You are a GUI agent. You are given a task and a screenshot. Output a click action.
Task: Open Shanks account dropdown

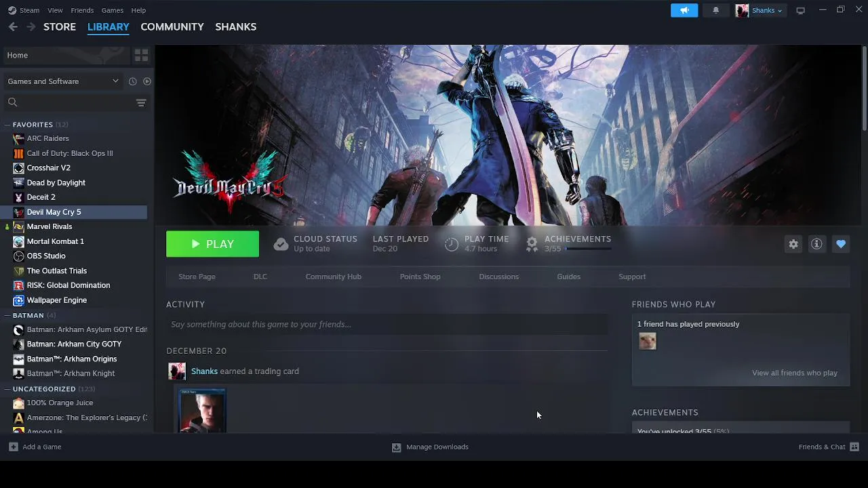pos(759,10)
